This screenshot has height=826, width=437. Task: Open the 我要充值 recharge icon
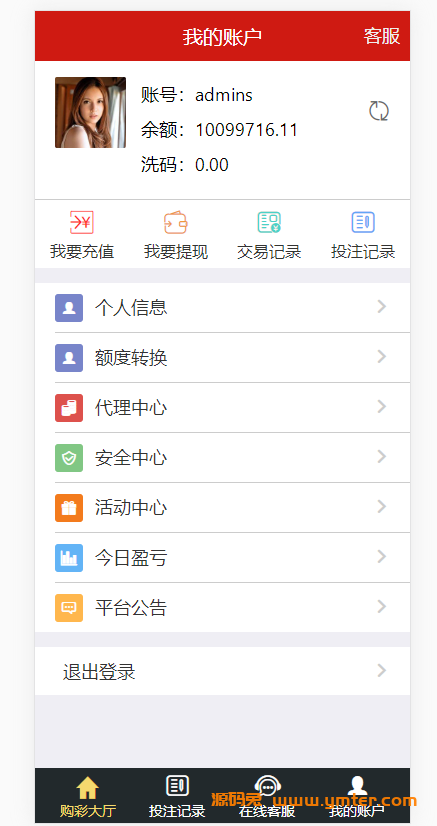click(82, 222)
